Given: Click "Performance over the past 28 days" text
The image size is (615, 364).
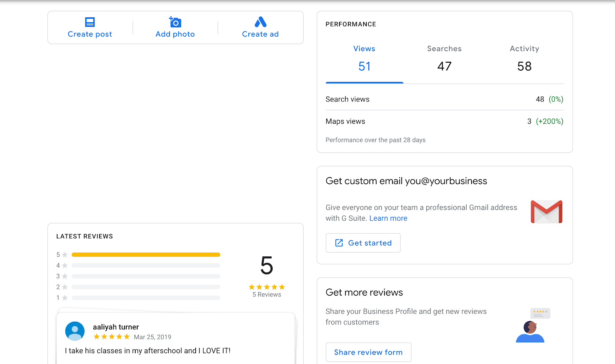Looking at the screenshot, I should tap(376, 140).
